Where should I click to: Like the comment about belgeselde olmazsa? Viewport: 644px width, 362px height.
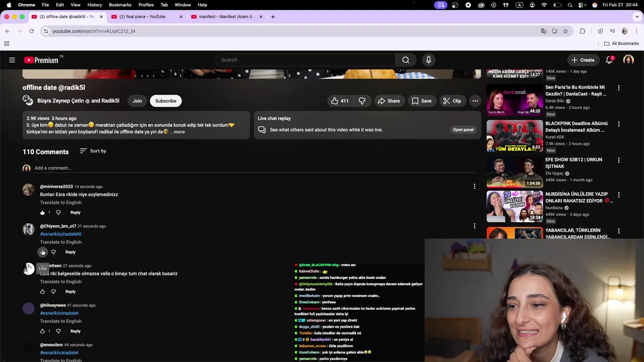(42, 292)
